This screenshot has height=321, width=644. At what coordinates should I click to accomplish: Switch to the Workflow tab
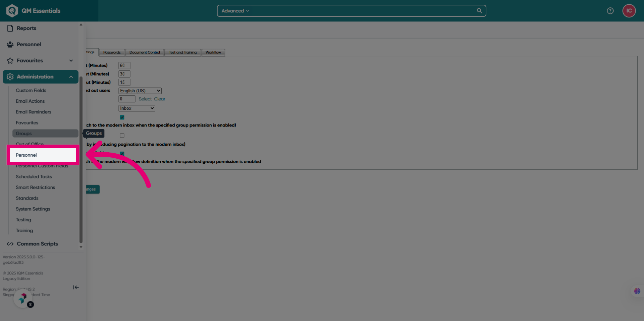(x=213, y=52)
